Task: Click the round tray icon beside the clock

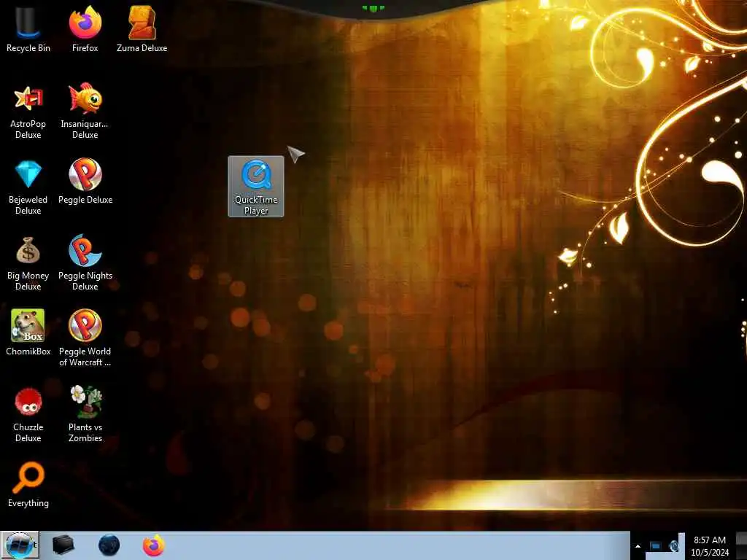Action: click(x=673, y=546)
